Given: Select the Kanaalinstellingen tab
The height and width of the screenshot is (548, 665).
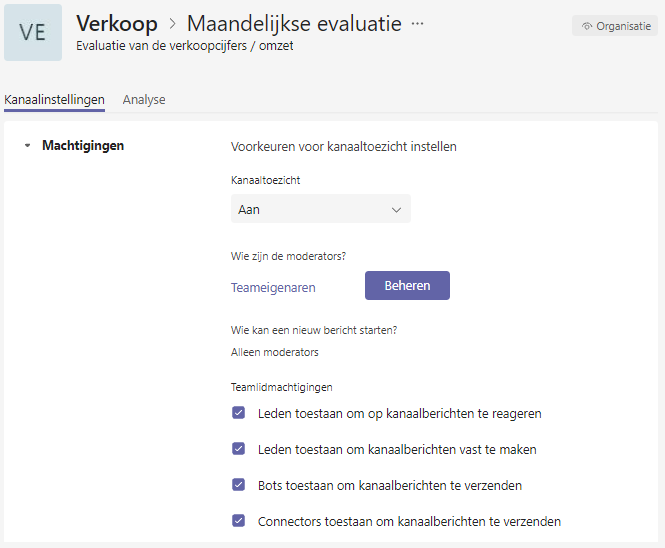Looking at the screenshot, I should pos(54,100).
